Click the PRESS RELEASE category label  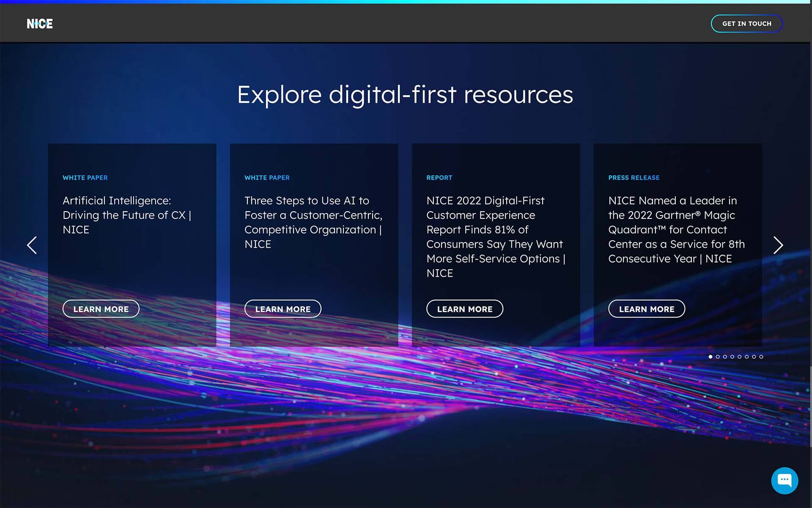tap(634, 178)
